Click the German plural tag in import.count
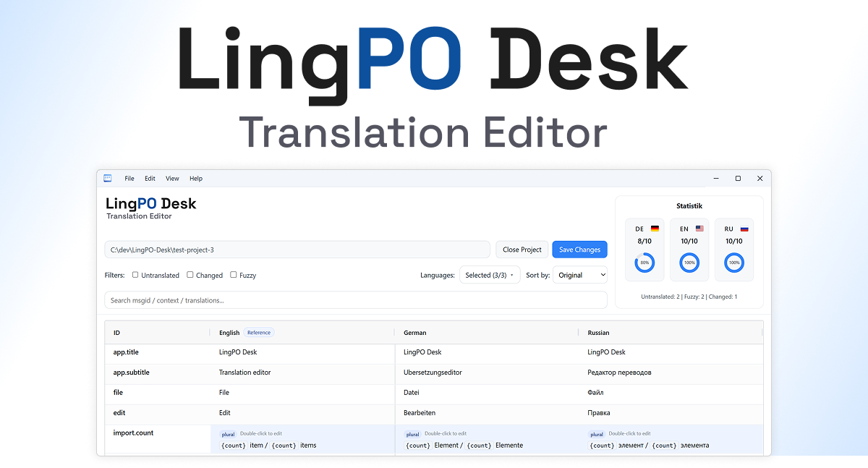This screenshot has width=868, height=468. [413, 435]
